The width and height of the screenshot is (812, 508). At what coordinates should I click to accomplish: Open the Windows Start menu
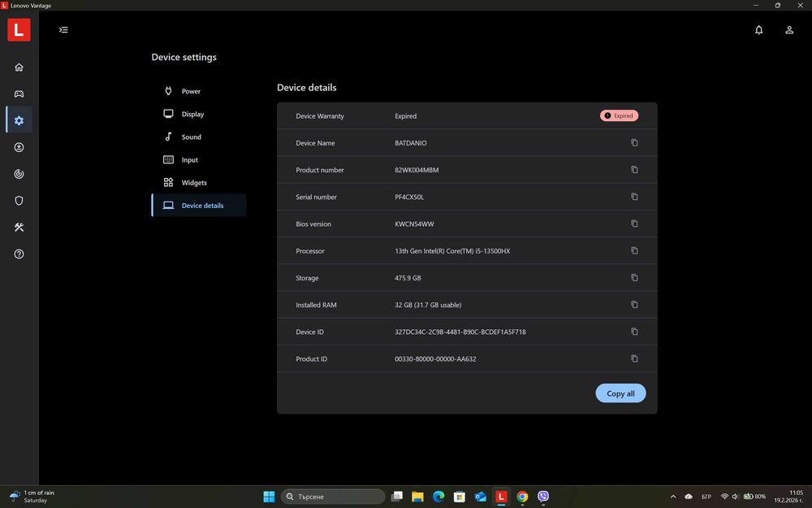pyautogui.click(x=269, y=497)
